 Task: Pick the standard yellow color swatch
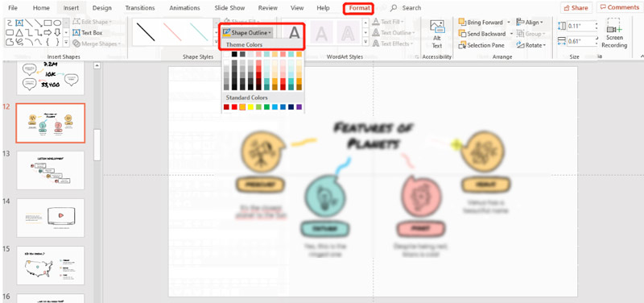click(250, 107)
